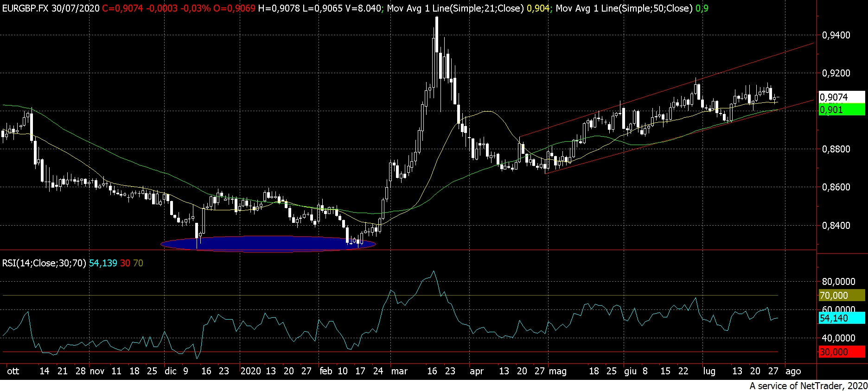Click the 0,9400 price axis label
This screenshot has height=391, width=868.
pos(836,35)
